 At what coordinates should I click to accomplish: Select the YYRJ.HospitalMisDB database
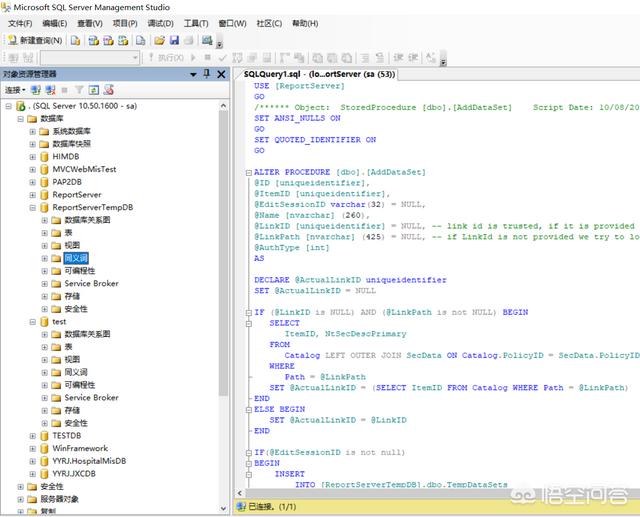[x=89, y=461]
